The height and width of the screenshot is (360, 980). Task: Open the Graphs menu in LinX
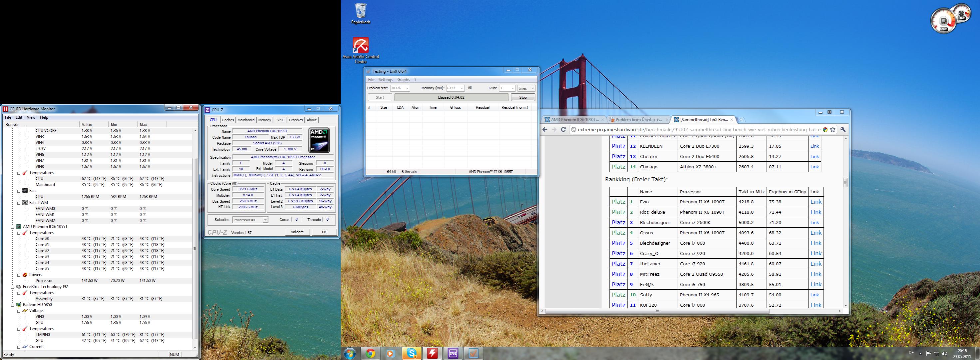point(403,80)
